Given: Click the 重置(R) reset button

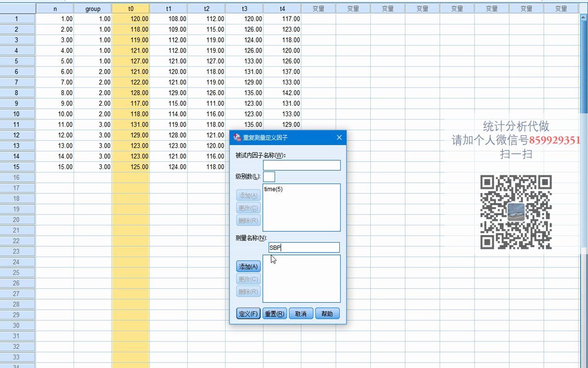Looking at the screenshot, I should click(x=275, y=314).
